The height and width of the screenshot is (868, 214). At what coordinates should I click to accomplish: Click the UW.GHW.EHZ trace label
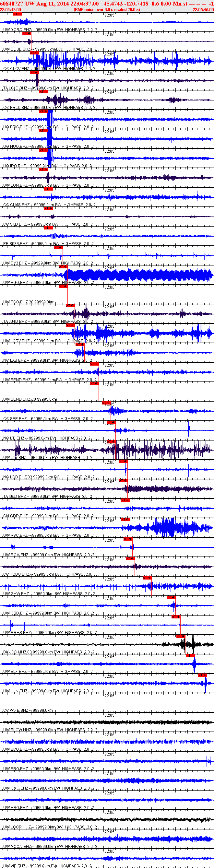[49, 594]
